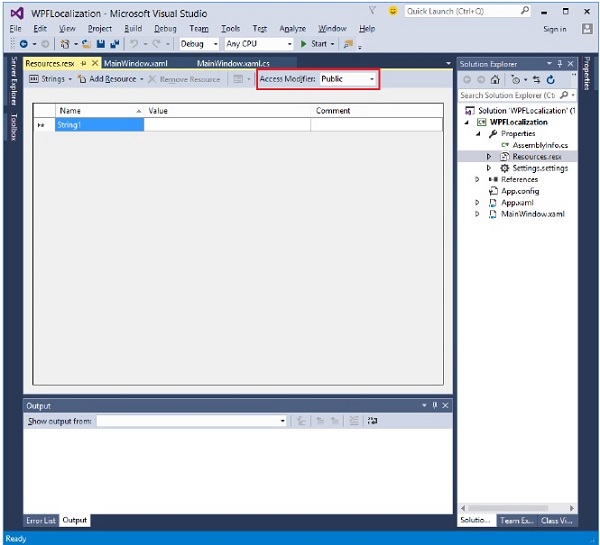This screenshot has height=545, width=600.
Task: Collapse the WPFLocalization project node
Action: click(466, 122)
